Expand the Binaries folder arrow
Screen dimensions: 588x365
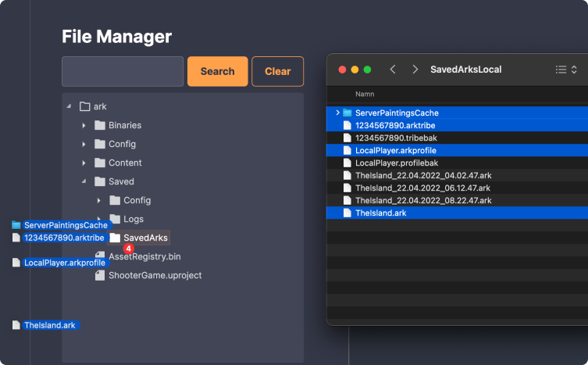pyautogui.click(x=84, y=125)
